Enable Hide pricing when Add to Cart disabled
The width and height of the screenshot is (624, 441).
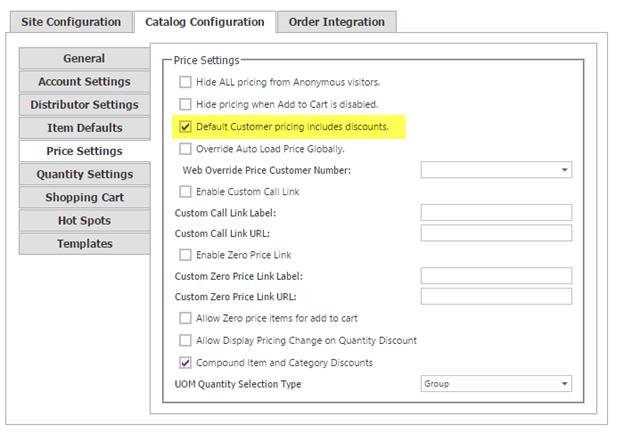tap(185, 104)
